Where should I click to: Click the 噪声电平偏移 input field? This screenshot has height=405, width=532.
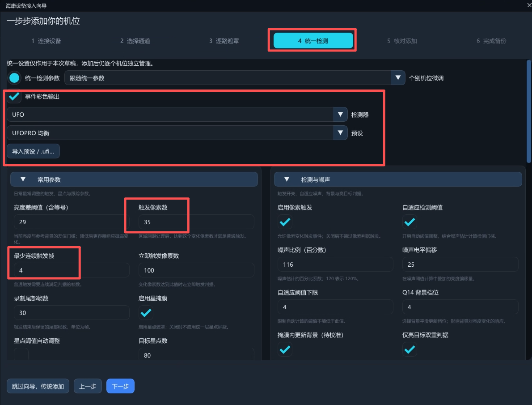pyautogui.click(x=460, y=264)
